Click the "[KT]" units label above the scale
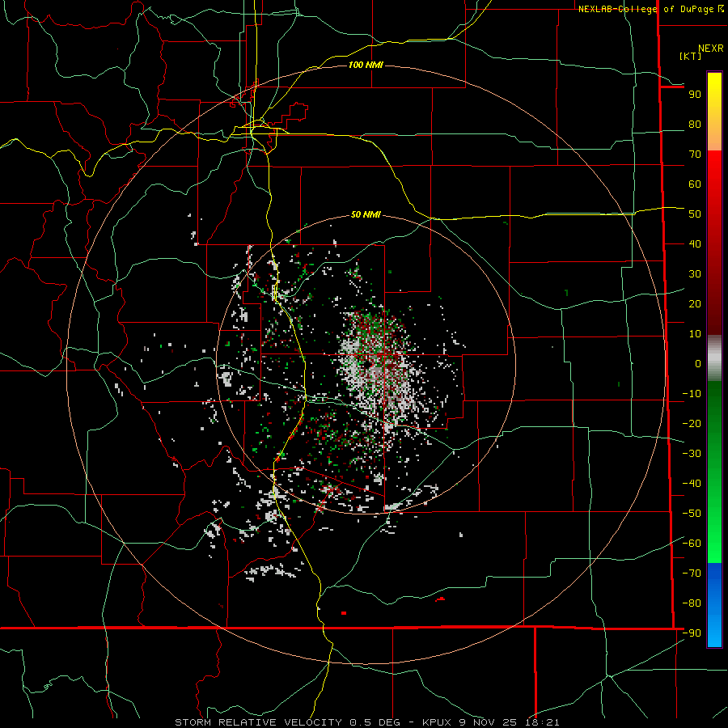This screenshot has width=728, height=728. point(691,56)
